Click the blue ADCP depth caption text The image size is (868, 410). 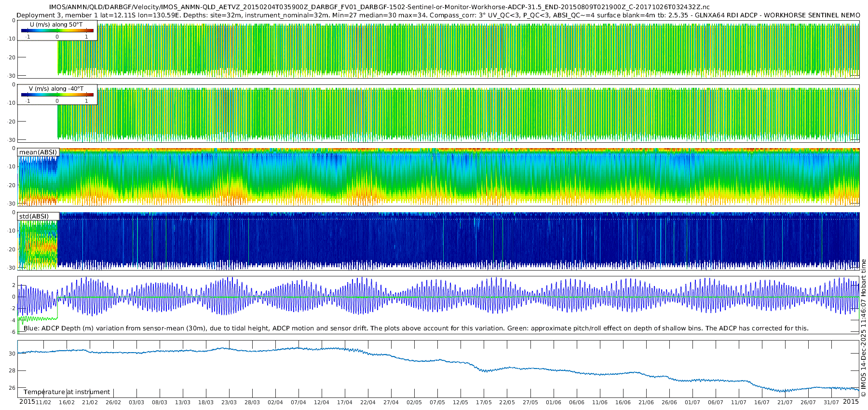(416, 328)
